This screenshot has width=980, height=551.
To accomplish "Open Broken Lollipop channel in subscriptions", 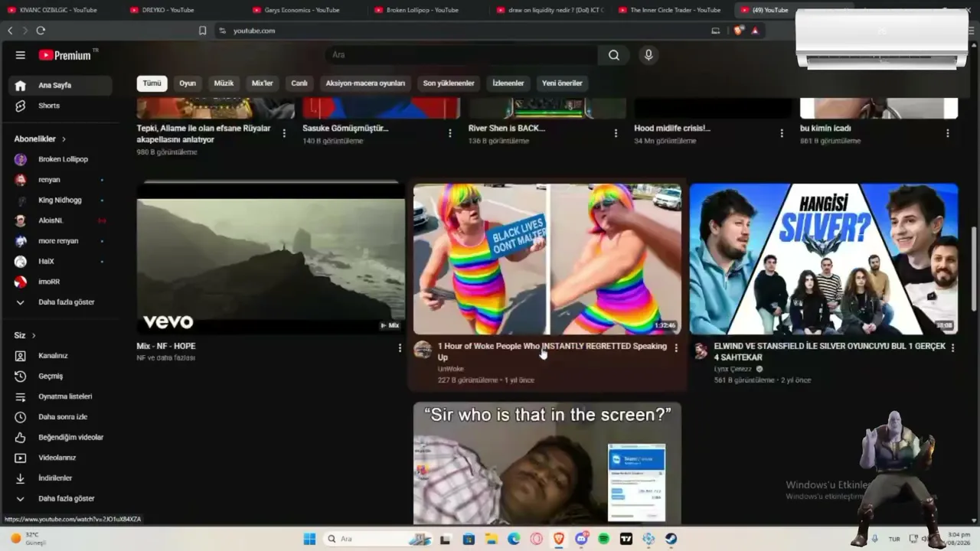I will click(60, 159).
